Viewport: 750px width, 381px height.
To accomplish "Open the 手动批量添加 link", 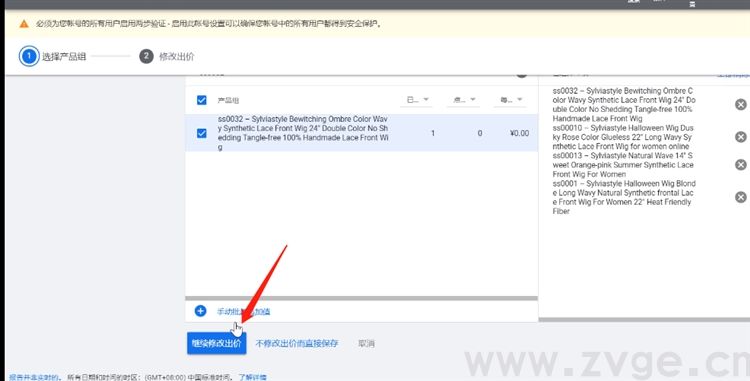I will (243, 312).
